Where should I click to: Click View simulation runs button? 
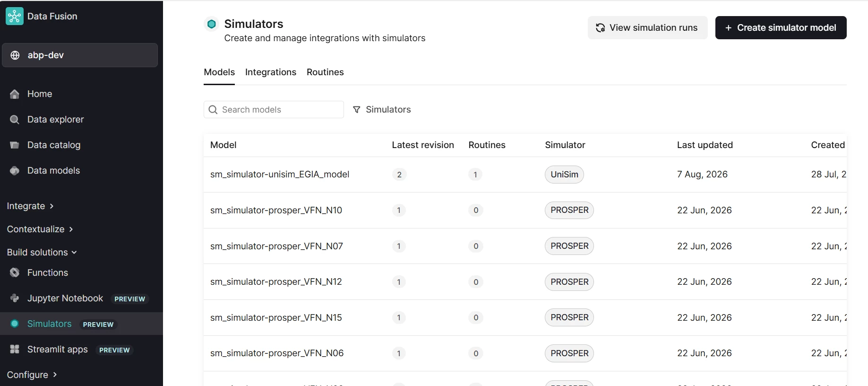click(647, 28)
